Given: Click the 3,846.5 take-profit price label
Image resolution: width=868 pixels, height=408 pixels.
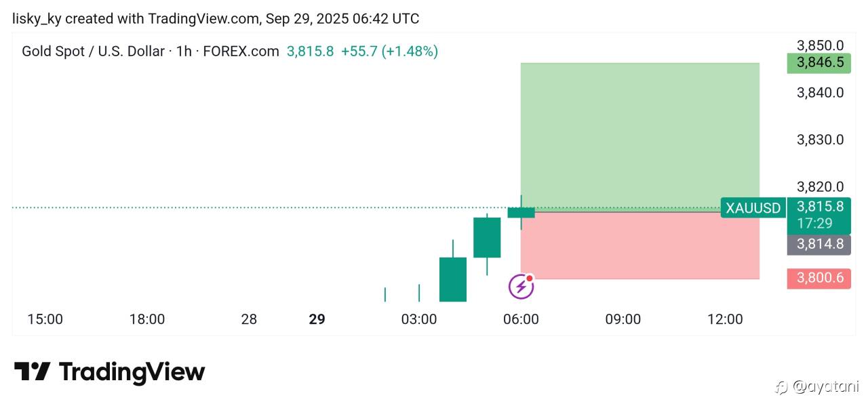Looking at the screenshot, I should (820, 63).
